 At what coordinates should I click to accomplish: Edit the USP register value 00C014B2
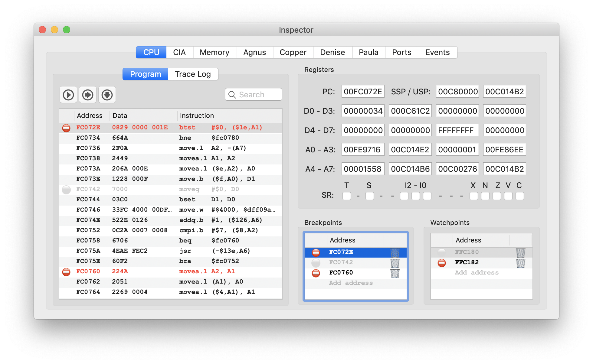[504, 92]
